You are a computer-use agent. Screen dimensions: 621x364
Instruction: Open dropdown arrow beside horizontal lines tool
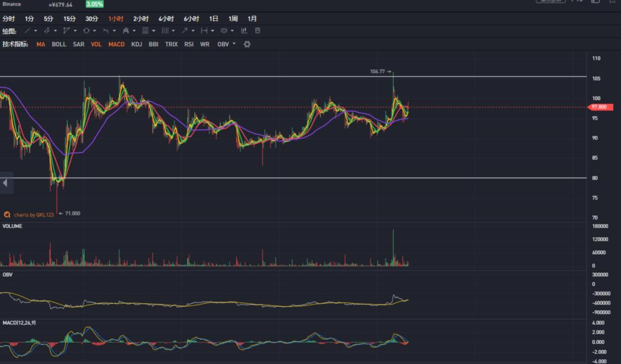[x=154, y=31]
